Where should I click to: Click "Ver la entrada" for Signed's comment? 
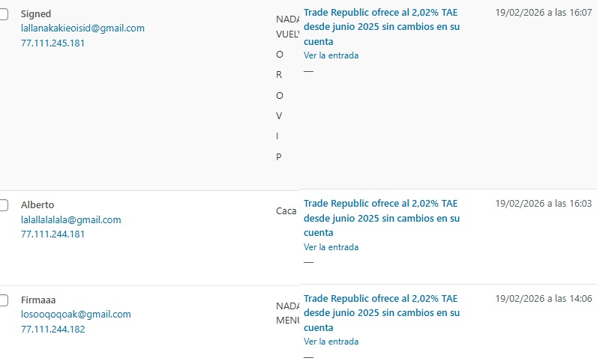pos(331,55)
